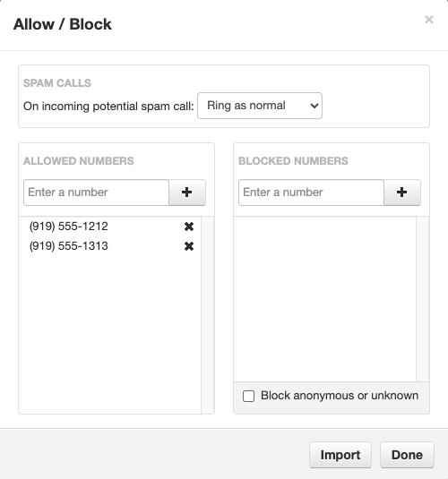
Task: Click the "On incoming potential spam call" label
Action: (108, 107)
